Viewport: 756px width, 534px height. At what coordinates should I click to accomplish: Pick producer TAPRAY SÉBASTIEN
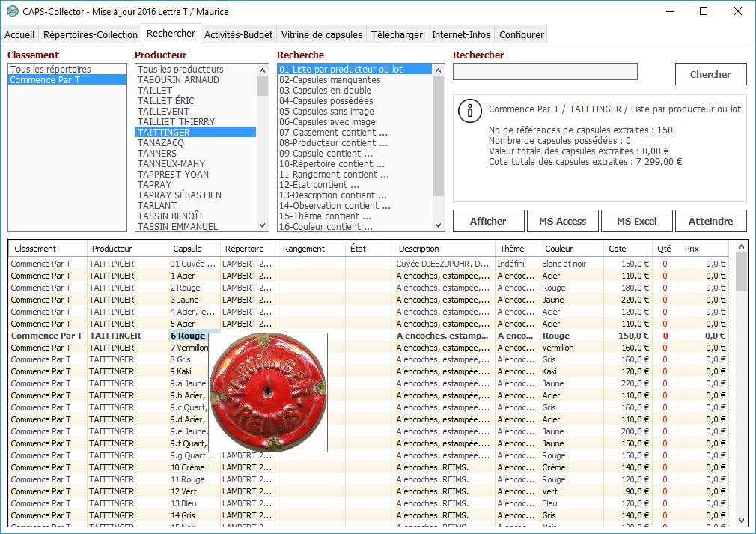pos(196,195)
